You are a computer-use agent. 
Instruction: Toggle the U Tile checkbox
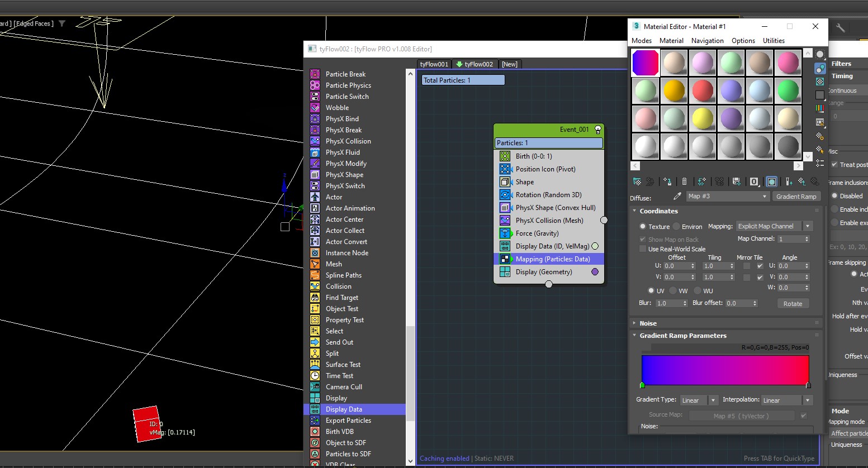[760, 266]
